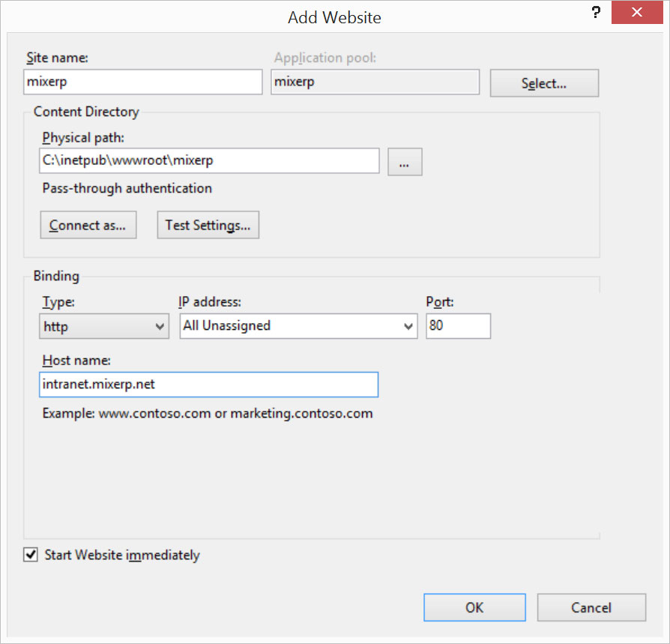Image resolution: width=670 pixels, height=644 pixels.
Task: Click the Cancel button
Action: [x=591, y=607]
